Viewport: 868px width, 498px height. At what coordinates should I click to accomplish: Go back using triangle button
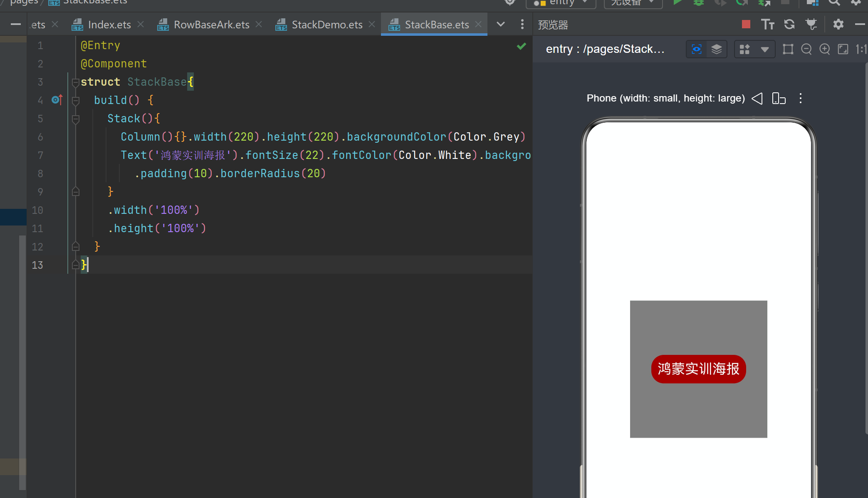(757, 99)
